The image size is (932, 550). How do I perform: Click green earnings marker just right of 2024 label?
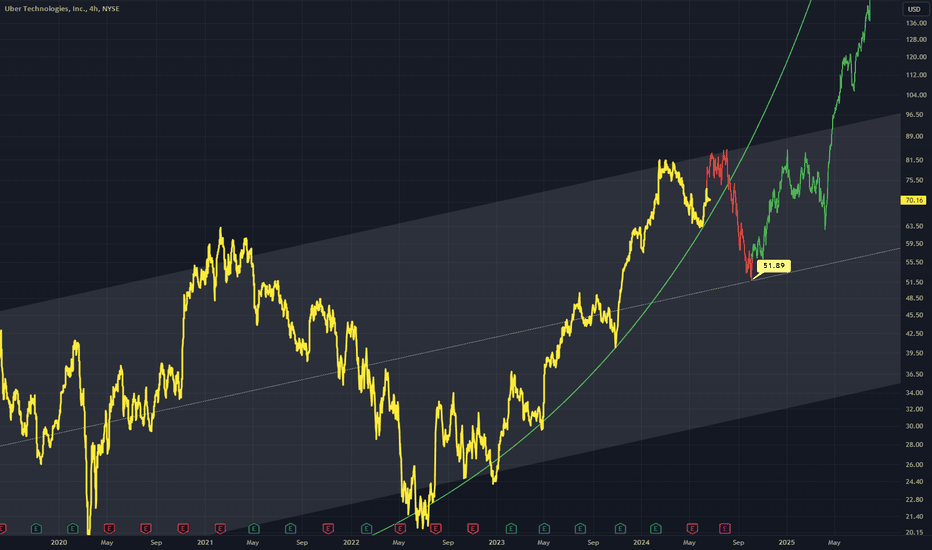656,528
